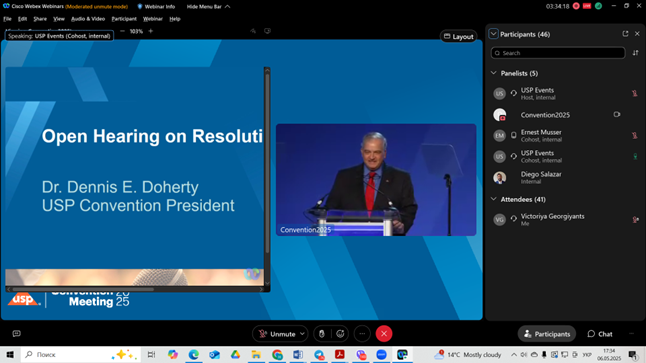Click the shared content horizontal scrollbar

pos(82,289)
